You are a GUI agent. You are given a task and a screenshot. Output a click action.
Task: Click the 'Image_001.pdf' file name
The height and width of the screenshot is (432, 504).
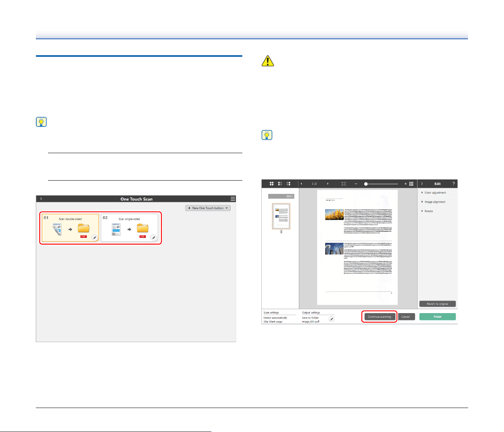(311, 322)
